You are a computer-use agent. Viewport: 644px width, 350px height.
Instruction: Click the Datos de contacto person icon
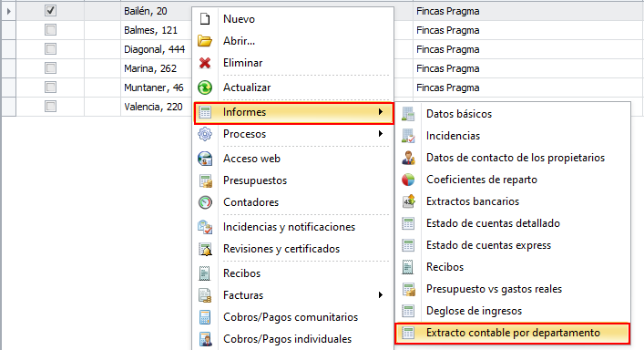[x=408, y=158]
